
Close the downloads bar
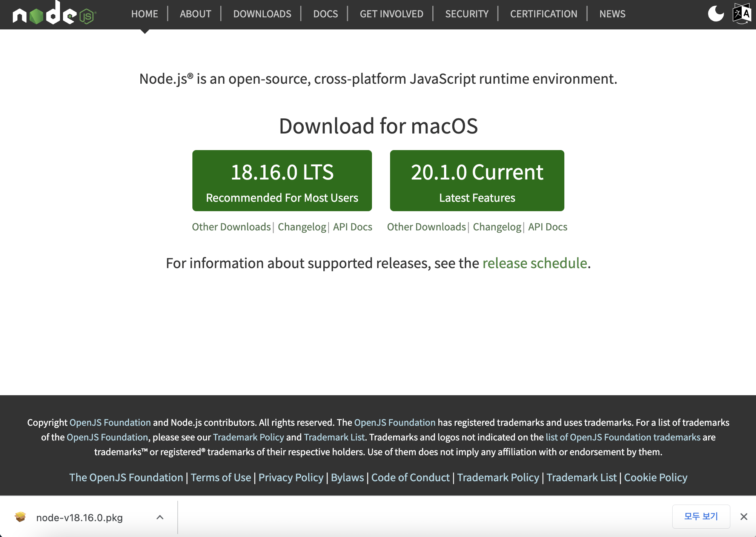click(744, 517)
